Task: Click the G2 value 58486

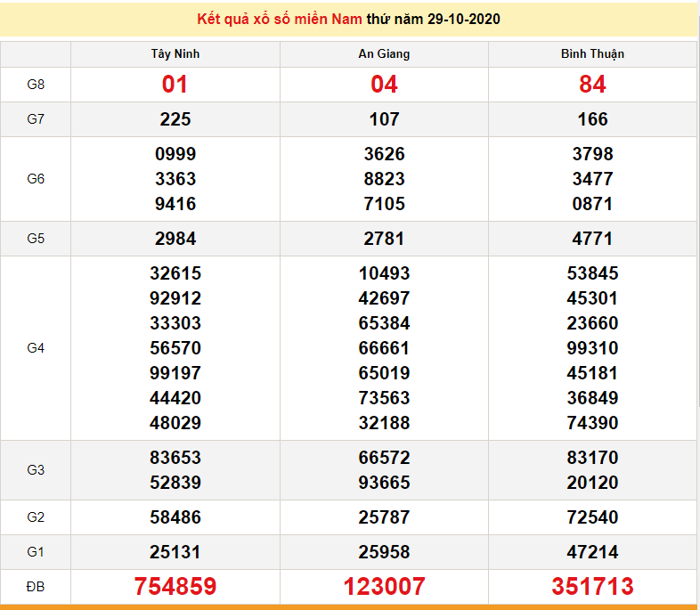Action: [175, 517]
